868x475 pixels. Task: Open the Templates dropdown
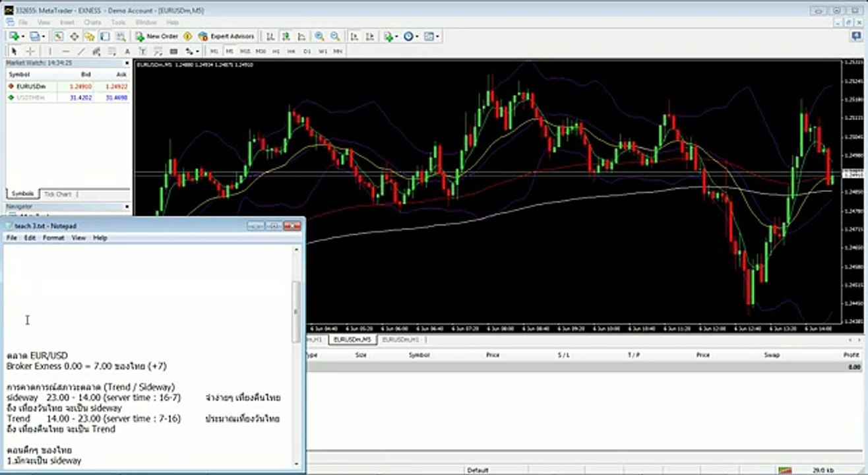[431, 36]
